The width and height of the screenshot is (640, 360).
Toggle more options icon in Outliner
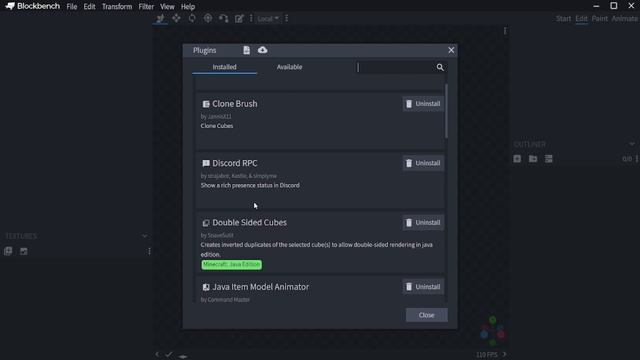[549, 159]
